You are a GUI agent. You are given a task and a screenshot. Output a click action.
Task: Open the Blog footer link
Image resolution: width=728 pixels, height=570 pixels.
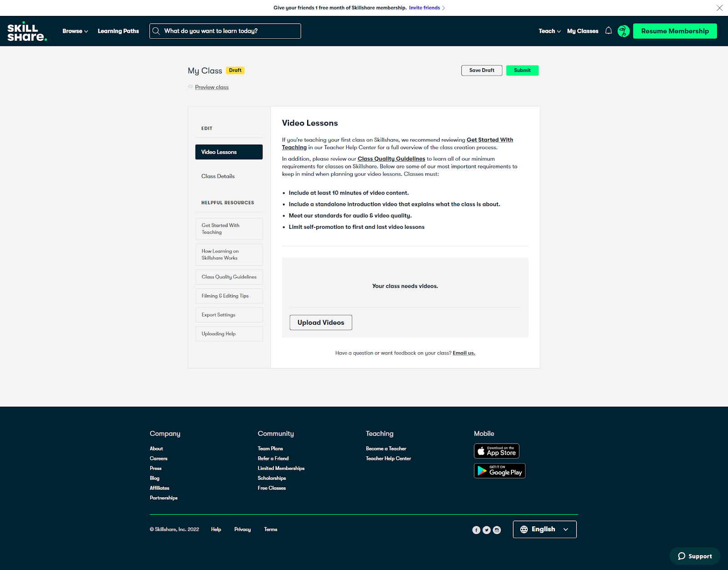(155, 479)
